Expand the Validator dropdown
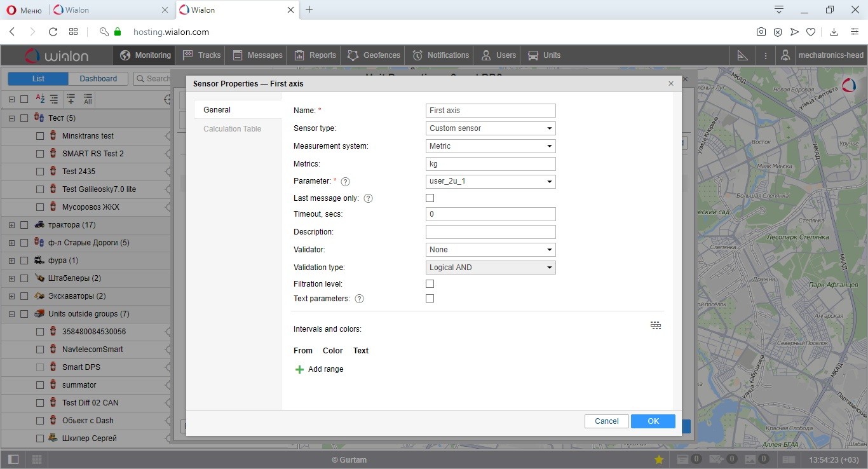The image size is (868, 469). [x=491, y=250]
